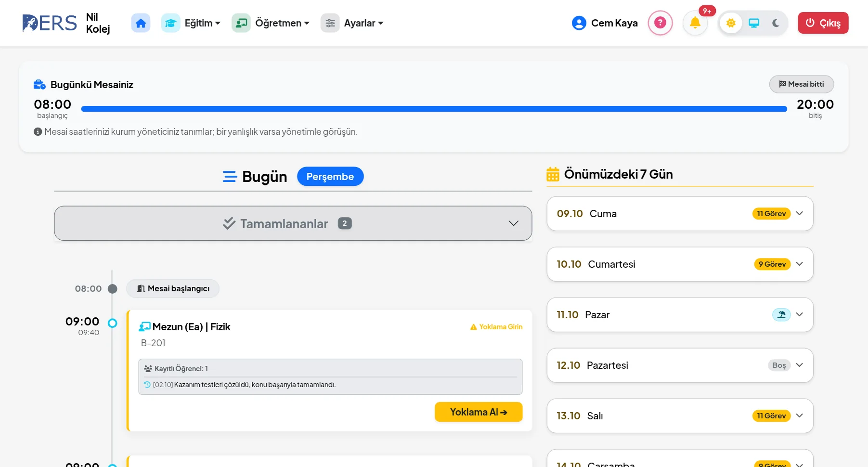The height and width of the screenshot is (467, 868).
Task: Click the Ders rocket logo
Action: point(50,23)
